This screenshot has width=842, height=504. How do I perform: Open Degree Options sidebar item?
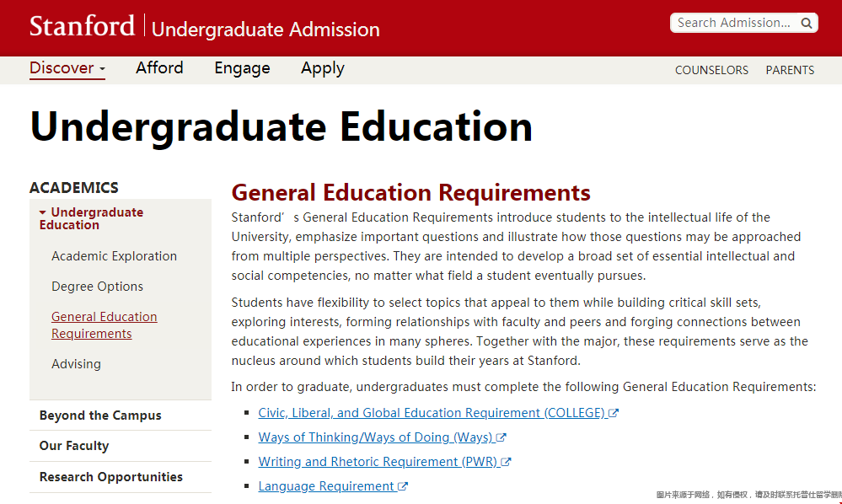click(x=97, y=286)
